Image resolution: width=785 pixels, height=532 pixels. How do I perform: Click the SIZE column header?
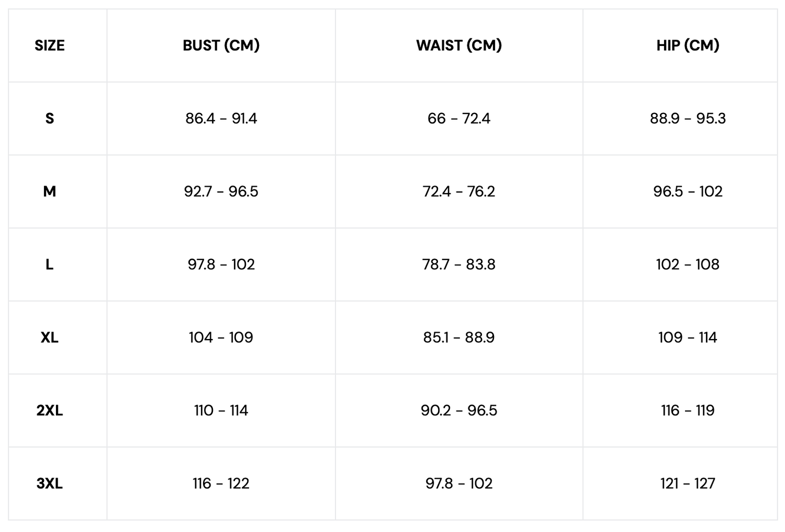[x=50, y=46]
